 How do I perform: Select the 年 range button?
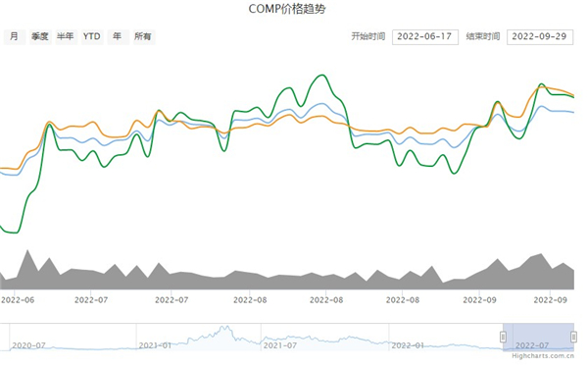tap(118, 37)
